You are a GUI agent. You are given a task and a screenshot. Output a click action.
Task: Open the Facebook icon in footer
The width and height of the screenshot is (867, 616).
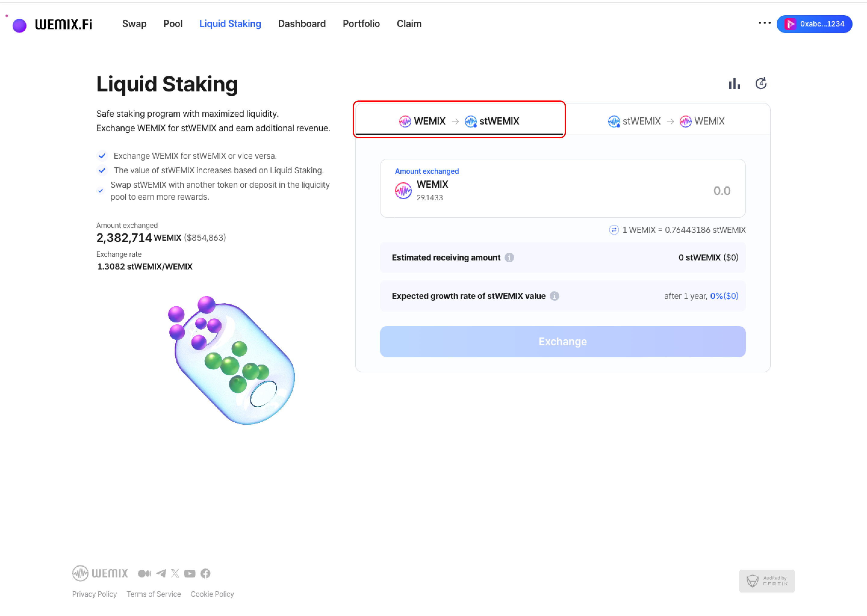[205, 573]
